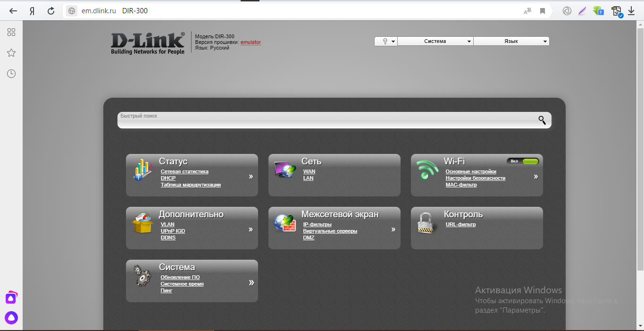
Task: Open the lightbulb notifications dropdown
Action: click(386, 42)
